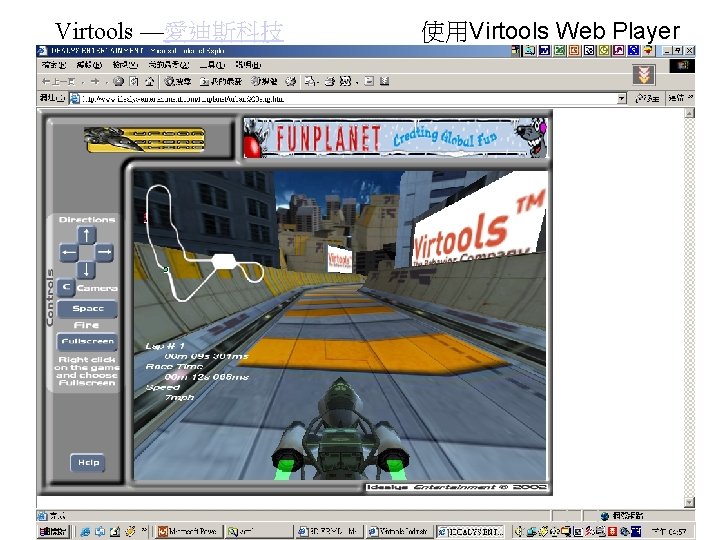
Task: Expand the Edit button dropdown arrow
Action: 357,82
